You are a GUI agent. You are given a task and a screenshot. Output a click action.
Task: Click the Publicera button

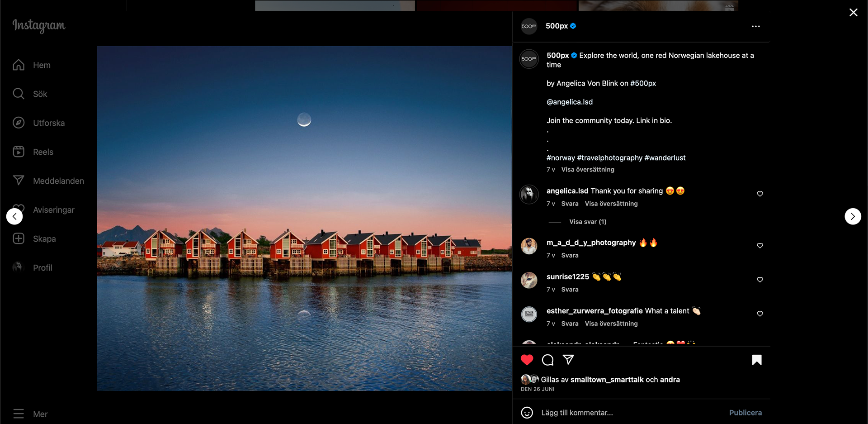click(x=745, y=413)
